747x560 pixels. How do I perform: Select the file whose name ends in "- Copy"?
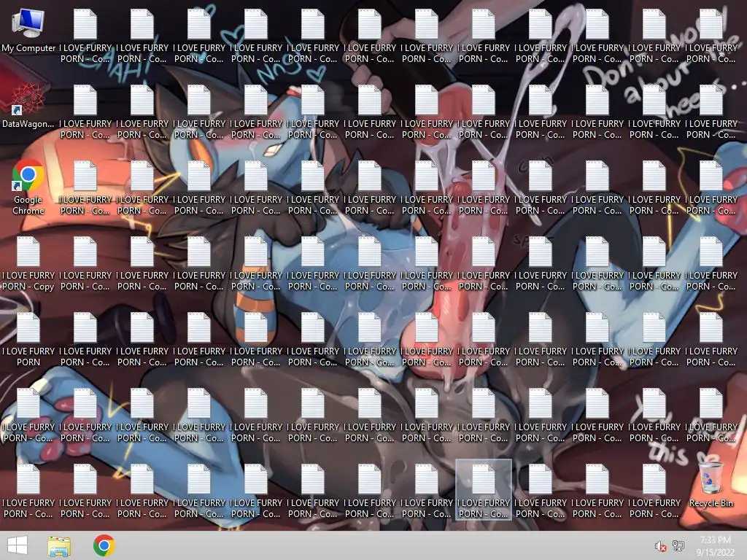pos(28,264)
